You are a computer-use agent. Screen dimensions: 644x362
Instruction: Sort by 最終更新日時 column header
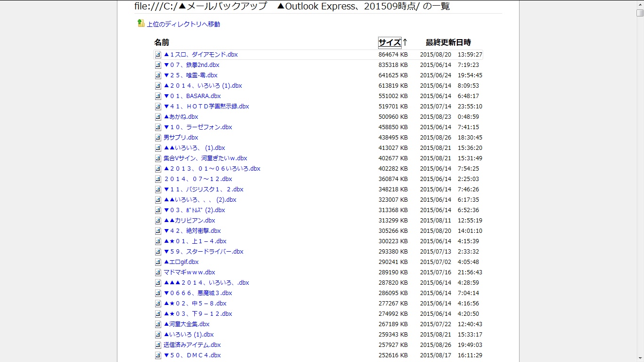(448, 42)
